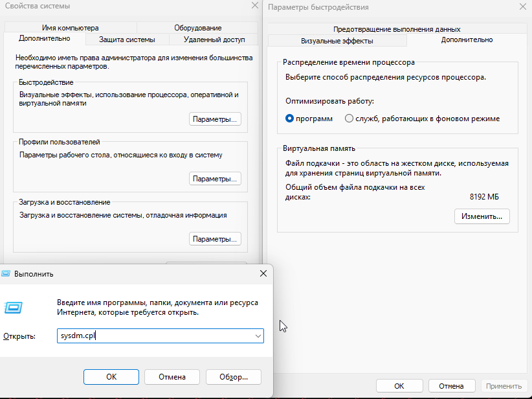Viewport: 532px width, 399px height.
Task: Click the large Run icon beside the description
Action: pos(13,308)
